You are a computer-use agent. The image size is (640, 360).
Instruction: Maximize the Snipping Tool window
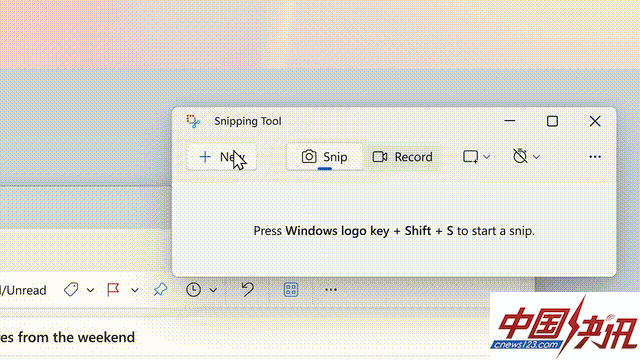(552, 121)
